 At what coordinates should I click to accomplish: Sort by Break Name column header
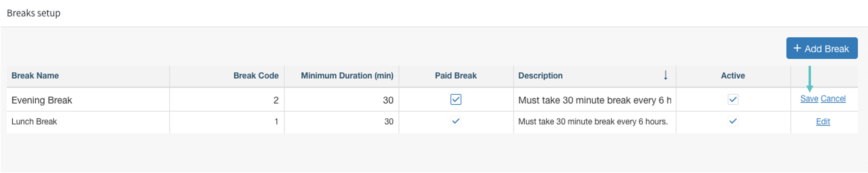(x=35, y=76)
